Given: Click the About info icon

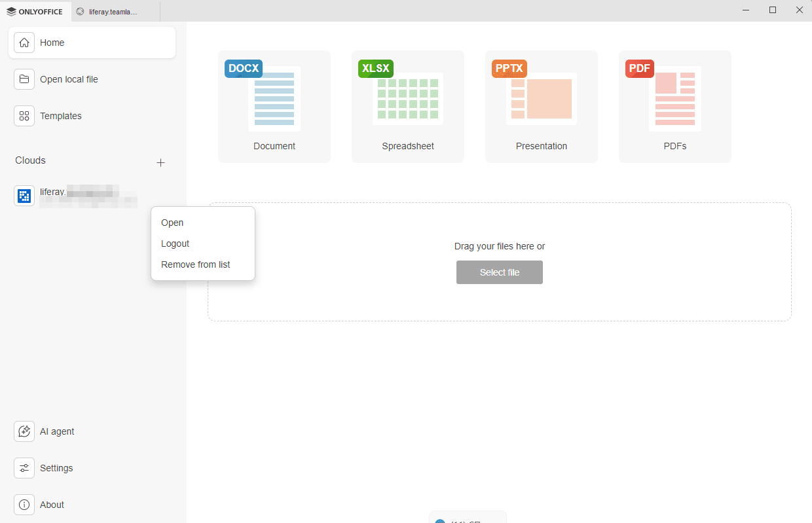Looking at the screenshot, I should tap(24, 505).
